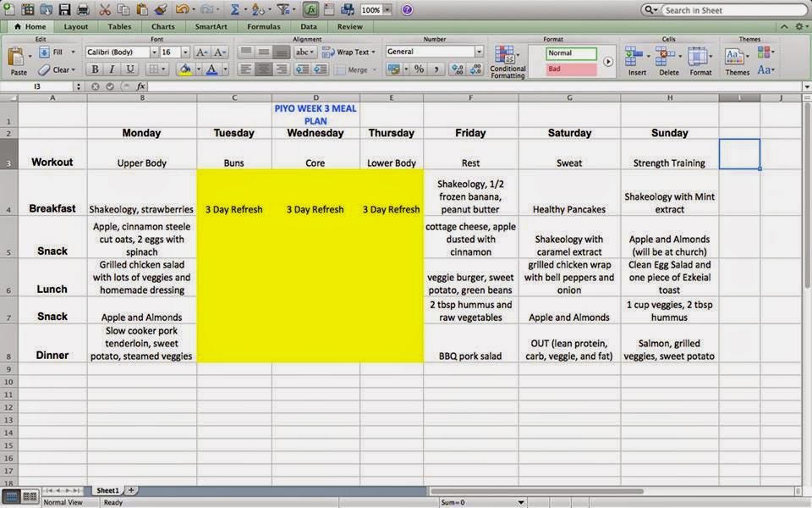Decrease the cell indent
The image size is (812, 508).
click(x=303, y=69)
